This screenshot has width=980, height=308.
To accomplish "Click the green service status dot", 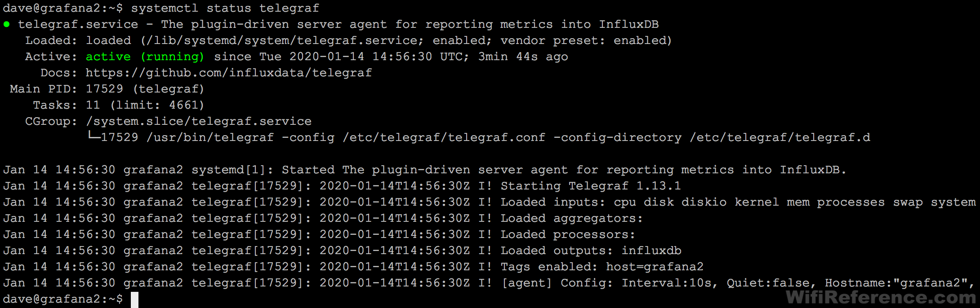I will (x=7, y=24).
